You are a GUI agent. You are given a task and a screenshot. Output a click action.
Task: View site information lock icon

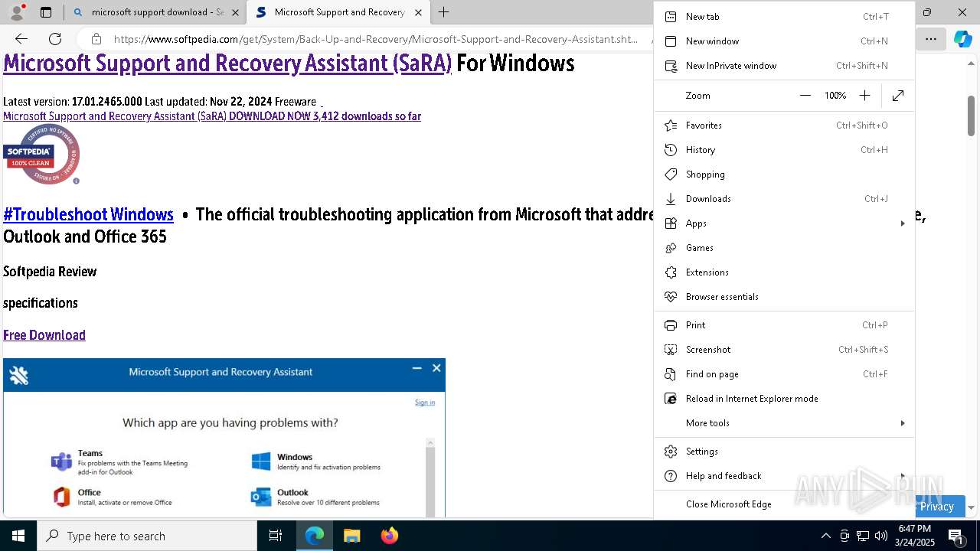(x=96, y=39)
